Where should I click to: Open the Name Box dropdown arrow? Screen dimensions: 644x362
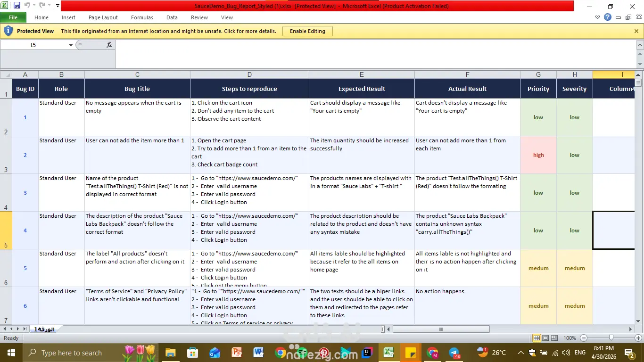pyautogui.click(x=71, y=45)
